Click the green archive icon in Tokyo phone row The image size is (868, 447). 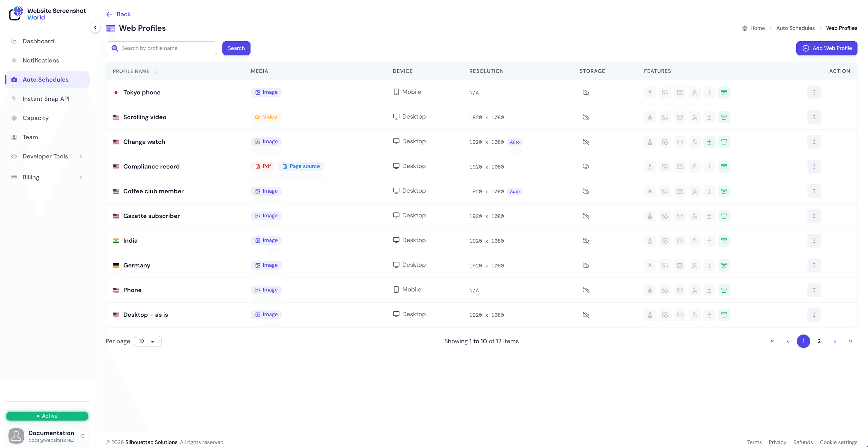(x=724, y=93)
